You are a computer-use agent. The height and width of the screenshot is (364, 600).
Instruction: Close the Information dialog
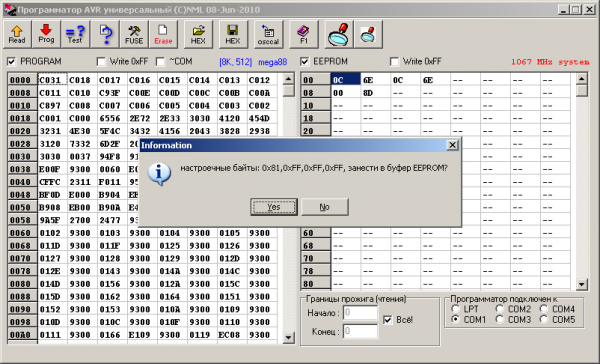point(452,145)
